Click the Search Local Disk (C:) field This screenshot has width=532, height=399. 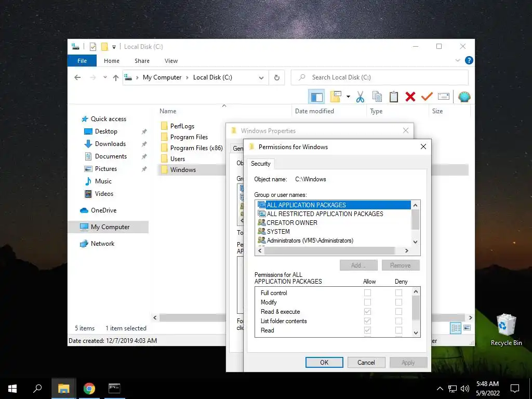380,78
